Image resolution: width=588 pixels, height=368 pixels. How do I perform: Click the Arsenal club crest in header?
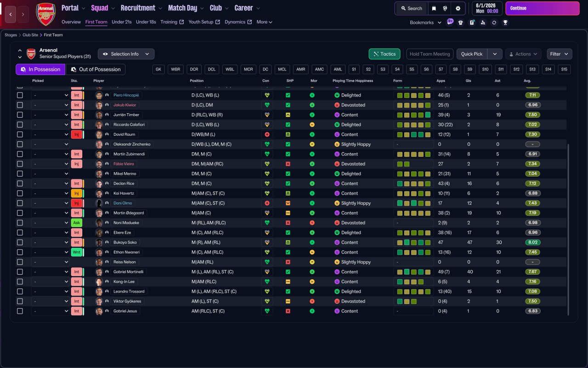point(45,14)
